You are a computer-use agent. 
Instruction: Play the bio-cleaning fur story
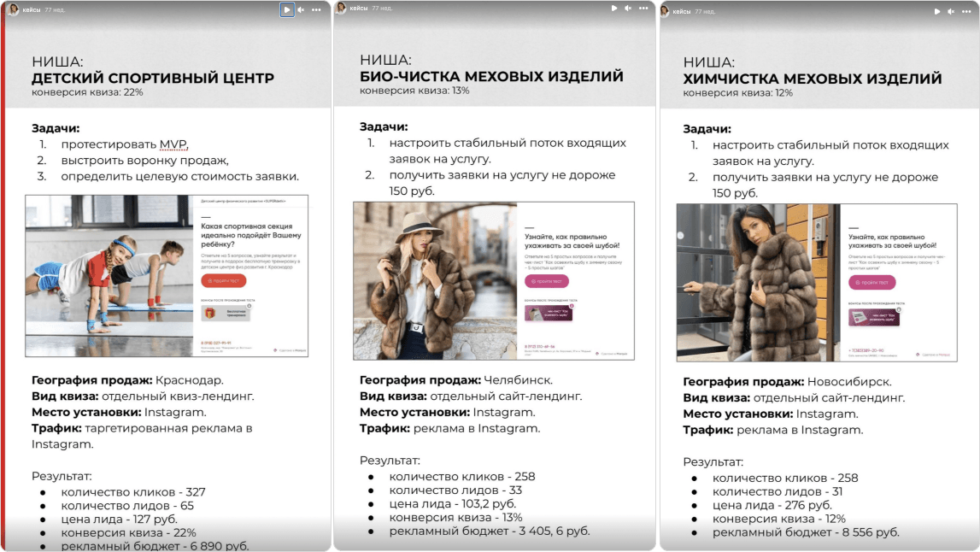613,9
